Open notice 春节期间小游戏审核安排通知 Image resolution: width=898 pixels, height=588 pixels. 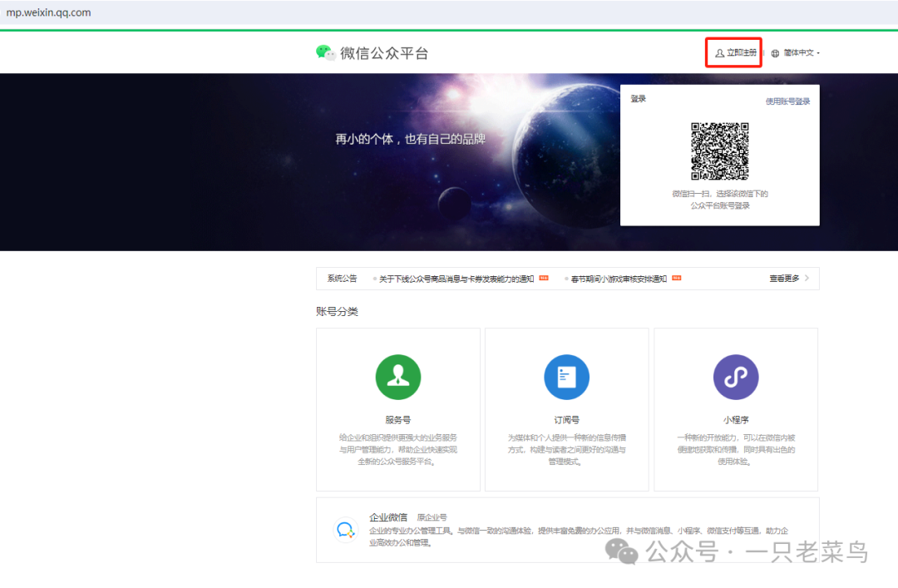click(619, 279)
